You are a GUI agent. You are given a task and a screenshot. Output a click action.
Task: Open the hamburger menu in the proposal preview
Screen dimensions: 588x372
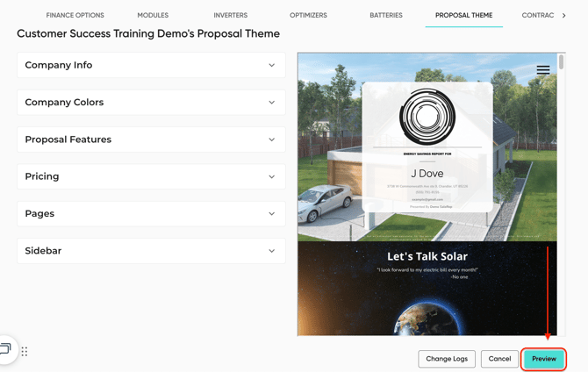pyautogui.click(x=543, y=70)
